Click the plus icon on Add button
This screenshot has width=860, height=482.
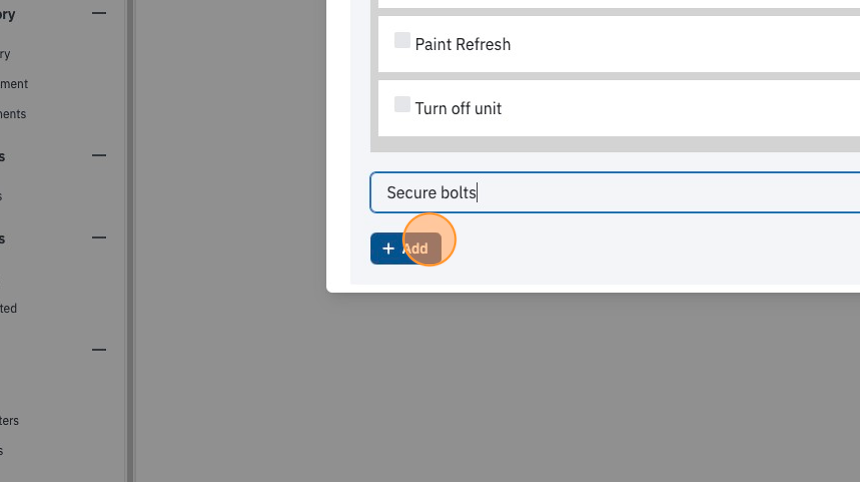[388, 248]
